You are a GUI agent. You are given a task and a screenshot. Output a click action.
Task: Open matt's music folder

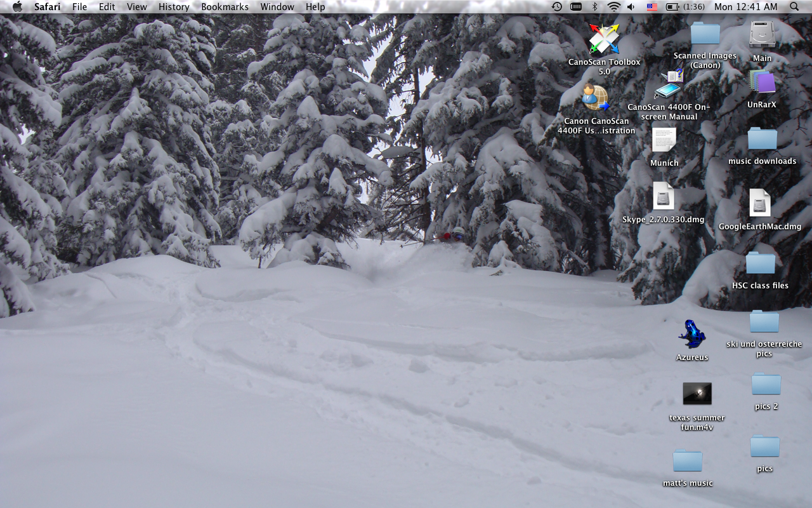pyautogui.click(x=687, y=462)
